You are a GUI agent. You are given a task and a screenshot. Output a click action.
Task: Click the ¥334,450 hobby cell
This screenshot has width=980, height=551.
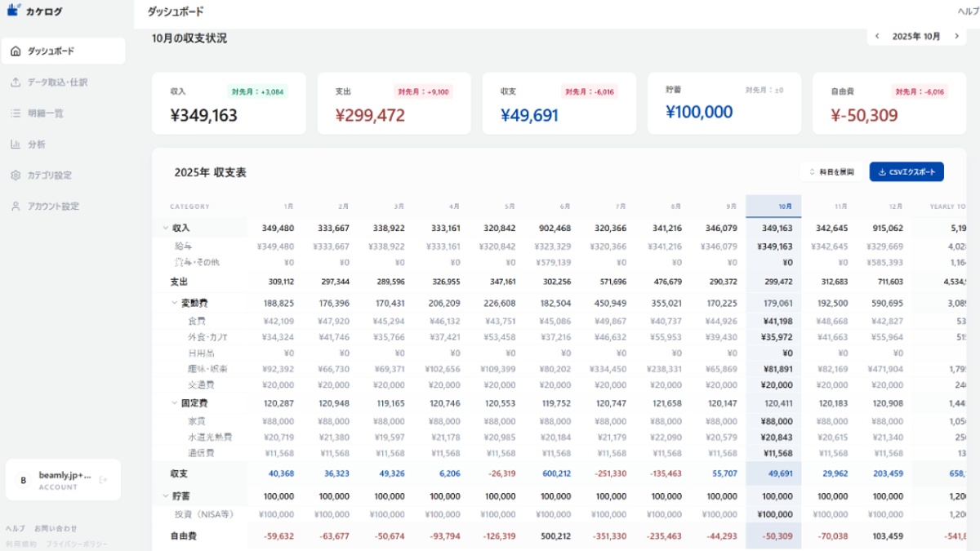coord(608,369)
